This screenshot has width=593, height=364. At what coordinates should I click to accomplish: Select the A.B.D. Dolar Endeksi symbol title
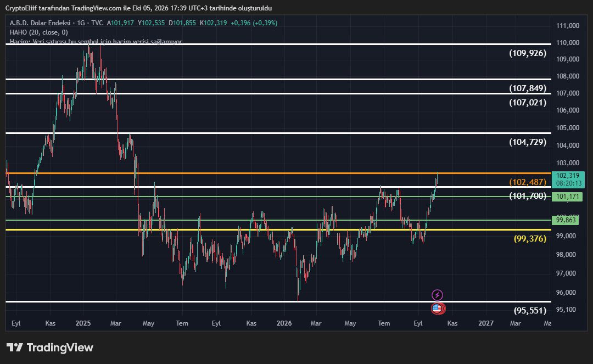pos(40,23)
